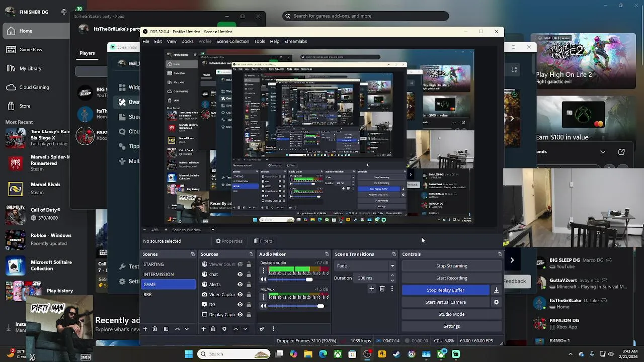Open scene filters icon in Scenes toolbar
Screen dimensions: 644x362
pyautogui.click(x=166, y=329)
